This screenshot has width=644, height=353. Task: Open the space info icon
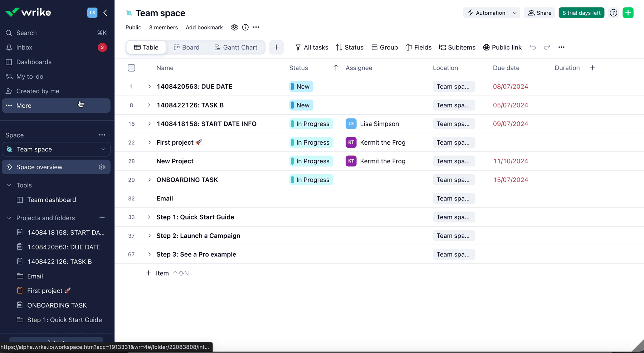245,28
